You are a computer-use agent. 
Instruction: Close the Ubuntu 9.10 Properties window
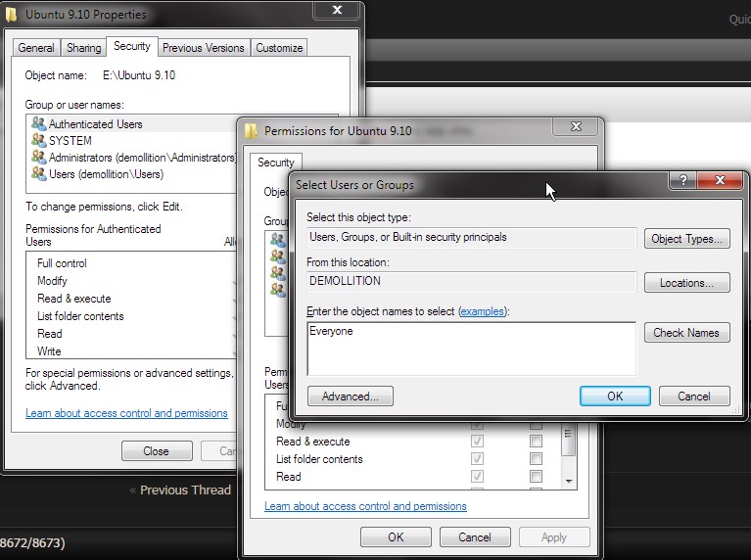(337, 10)
